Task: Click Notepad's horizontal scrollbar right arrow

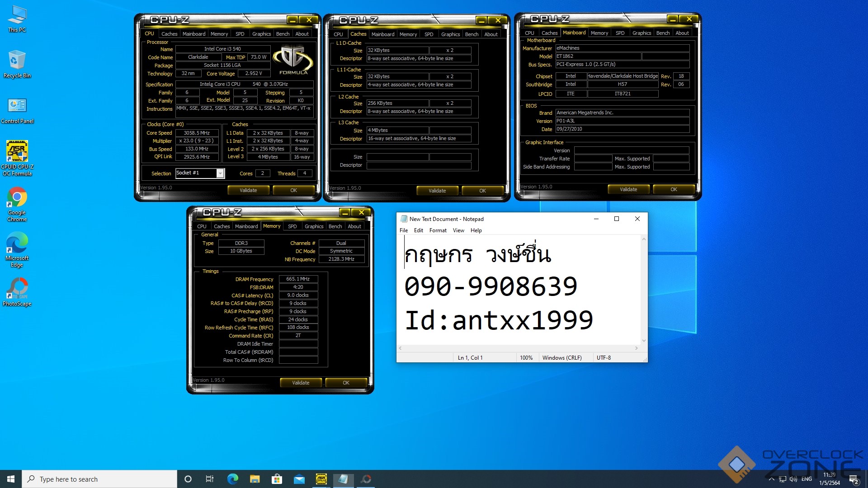Action: tap(636, 348)
